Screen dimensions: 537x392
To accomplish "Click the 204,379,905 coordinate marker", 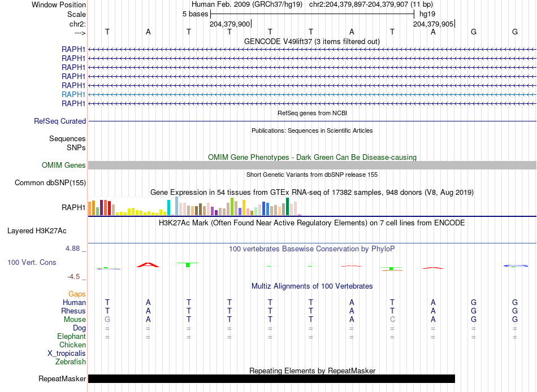I will [433, 24].
